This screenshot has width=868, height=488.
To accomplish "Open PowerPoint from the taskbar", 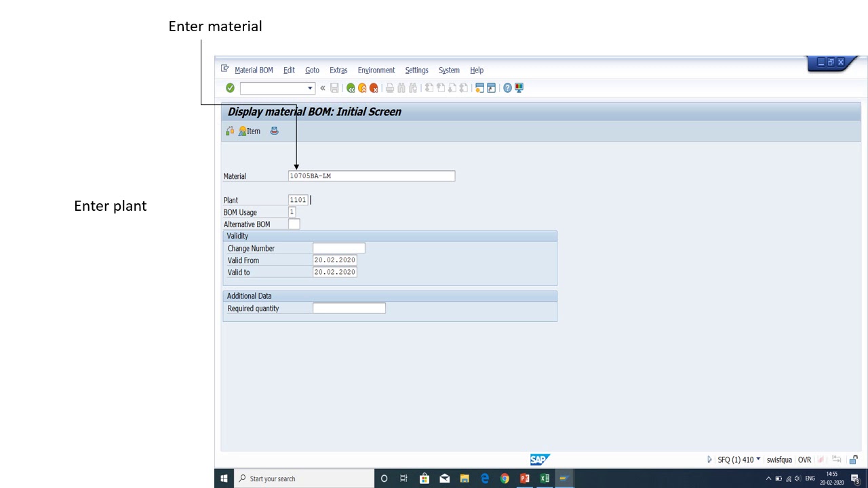I will [524, 479].
